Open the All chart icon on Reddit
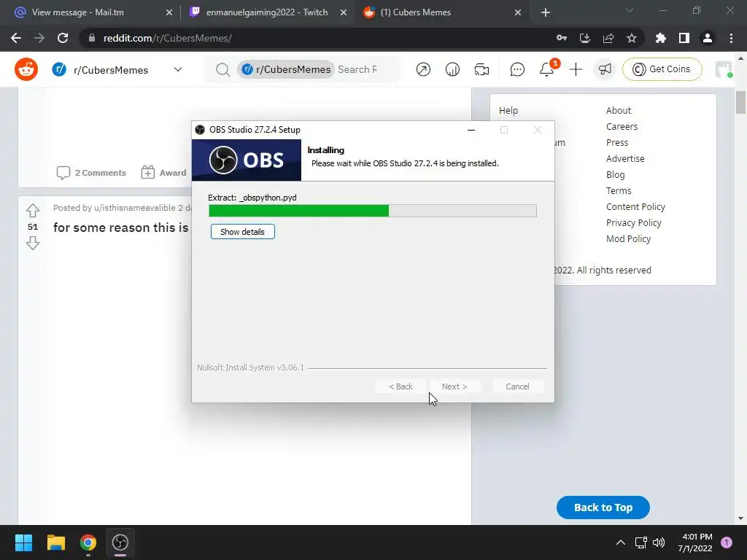The image size is (747, 560). click(x=452, y=69)
